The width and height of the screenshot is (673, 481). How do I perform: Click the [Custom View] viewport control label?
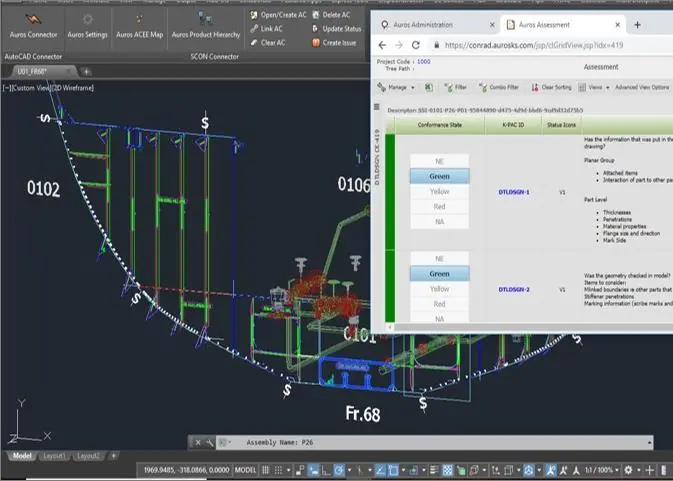30,88
